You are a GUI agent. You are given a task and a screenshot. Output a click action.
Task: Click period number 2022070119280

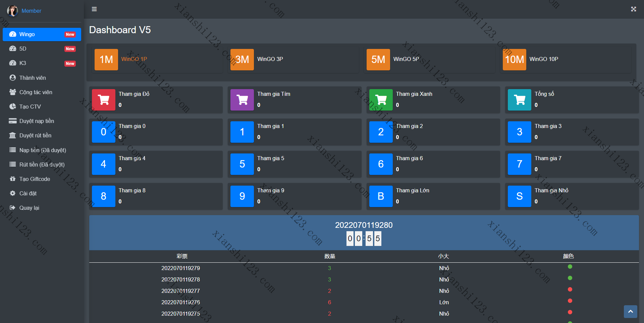[x=364, y=225]
